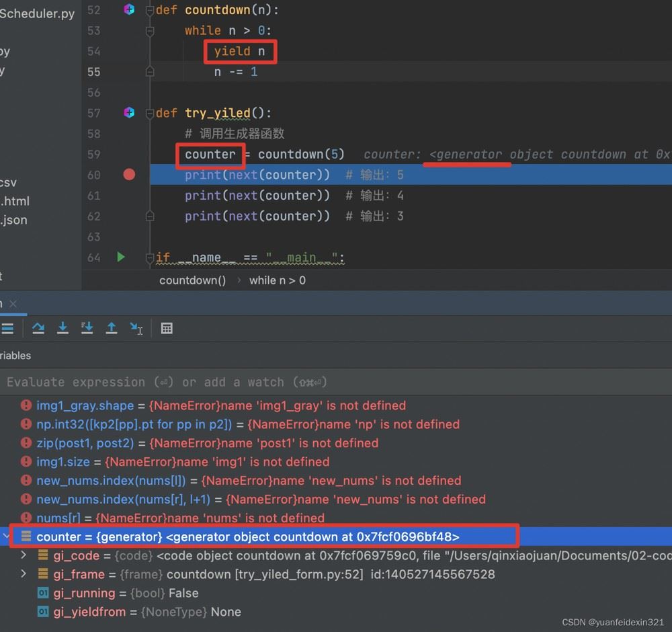Image resolution: width=672 pixels, height=632 pixels.
Task: Click the counter generator variable icon
Action: click(x=26, y=536)
